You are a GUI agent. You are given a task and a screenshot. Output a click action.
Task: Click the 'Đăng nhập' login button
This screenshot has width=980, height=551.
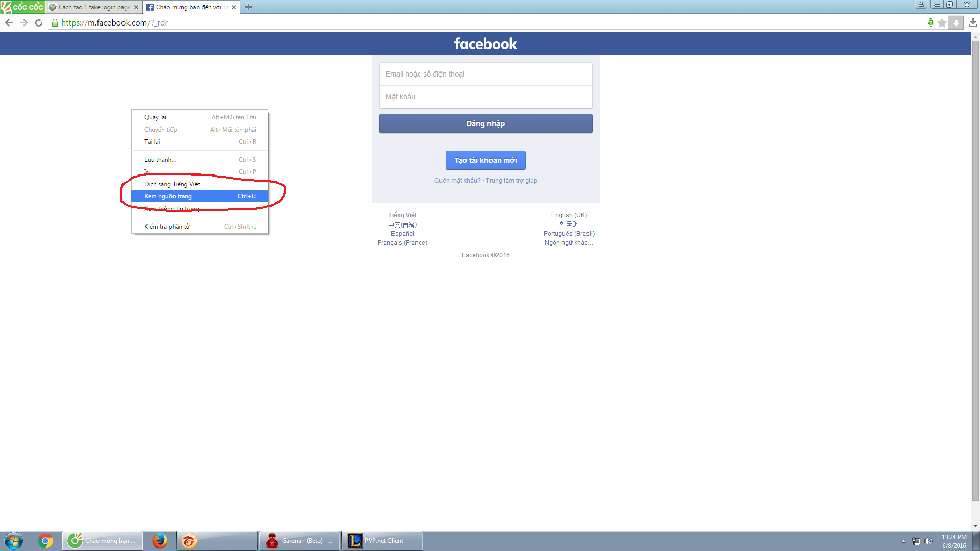485,123
